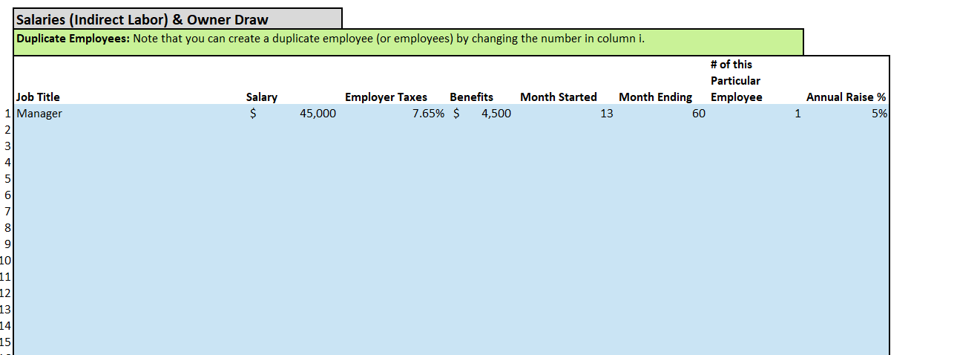The width and height of the screenshot is (980, 355).
Task: Click the green Duplicate Employees note
Action: tap(409, 42)
